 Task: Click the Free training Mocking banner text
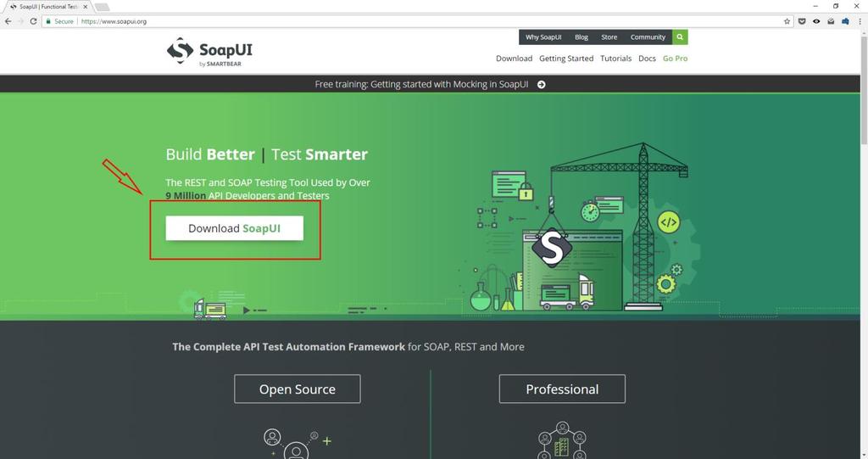[421, 84]
